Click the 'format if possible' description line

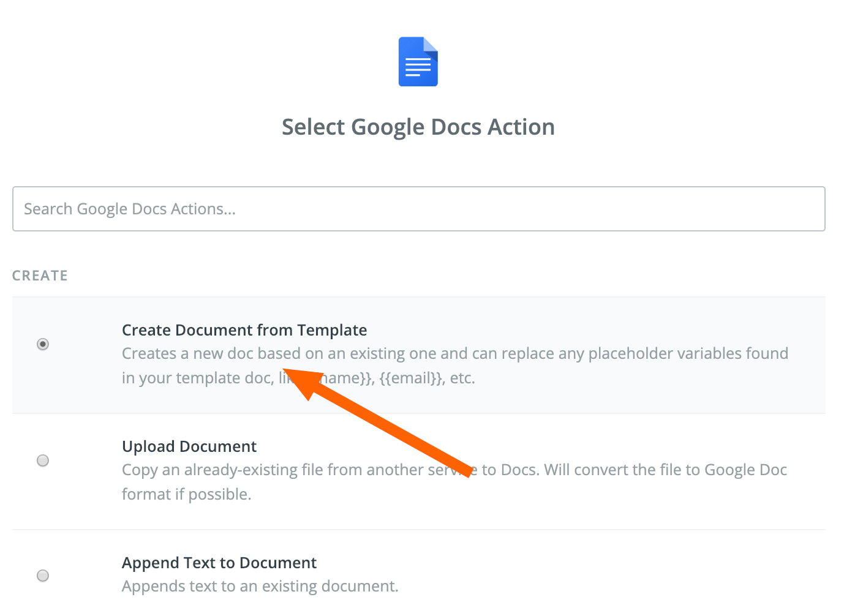[x=187, y=494]
